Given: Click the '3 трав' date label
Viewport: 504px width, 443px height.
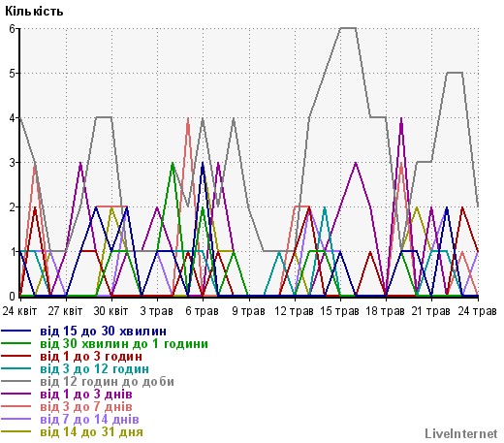Looking at the screenshot, I should (157, 311).
